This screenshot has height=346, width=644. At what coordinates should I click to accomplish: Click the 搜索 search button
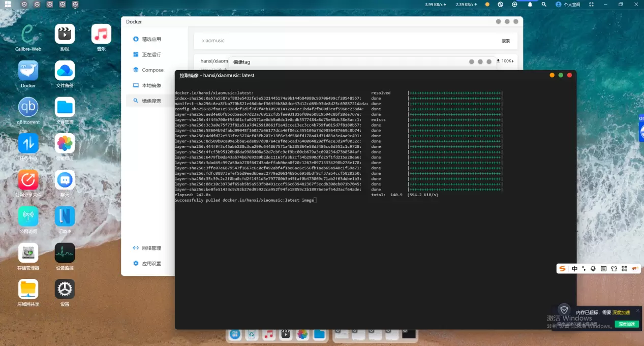505,41
